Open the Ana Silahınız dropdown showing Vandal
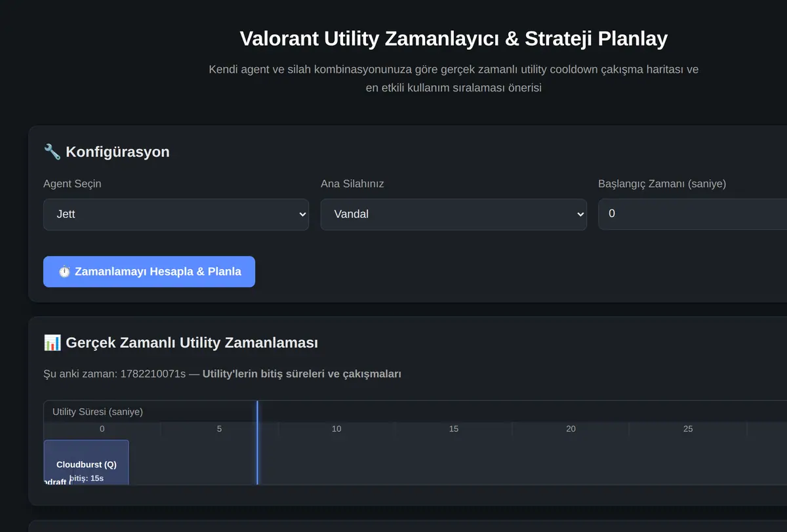Screen dimensions: 787x532 [453, 215]
